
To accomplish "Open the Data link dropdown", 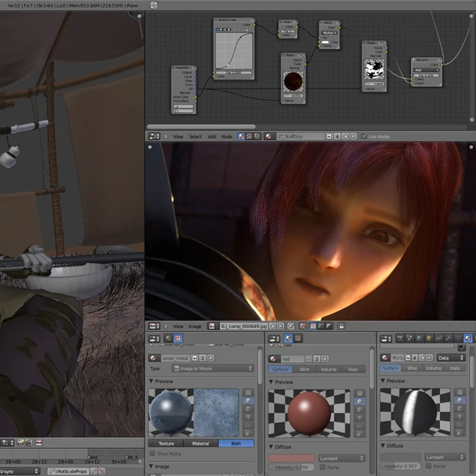I will (x=451, y=357).
